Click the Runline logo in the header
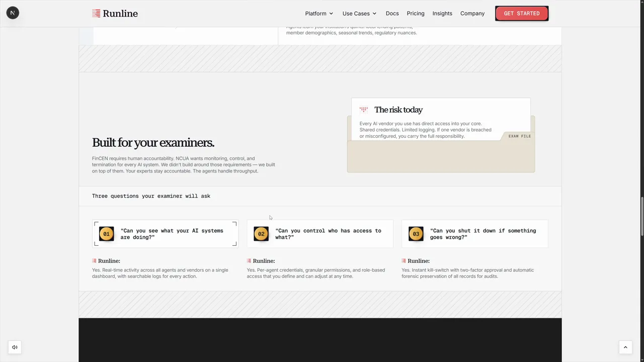This screenshot has width=644, height=362. pos(115,14)
